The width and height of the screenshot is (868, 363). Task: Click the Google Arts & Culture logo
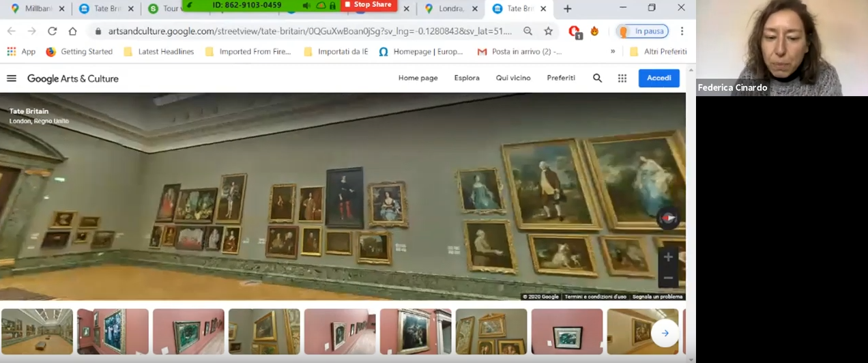pos(73,78)
